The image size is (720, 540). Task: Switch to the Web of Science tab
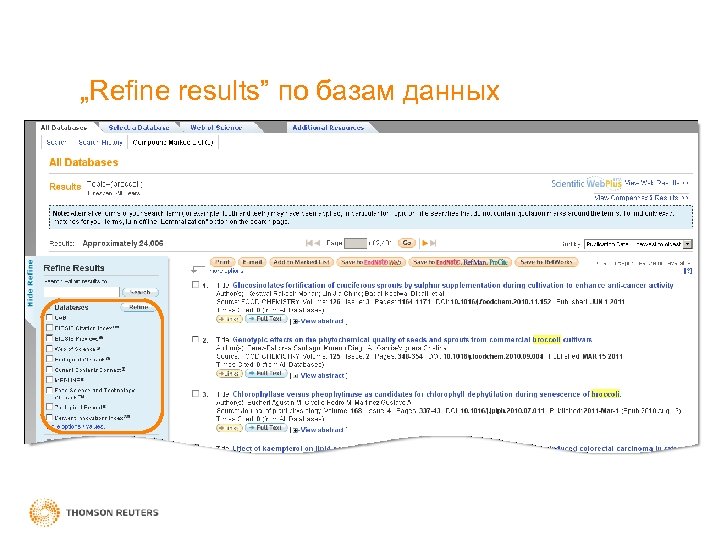pyautogui.click(x=216, y=128)
